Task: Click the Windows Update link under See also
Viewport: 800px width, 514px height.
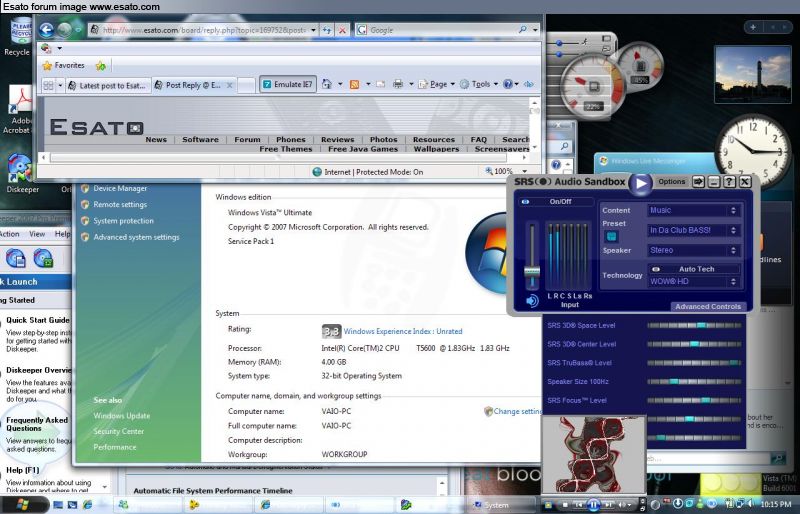Action: [121, 416]
